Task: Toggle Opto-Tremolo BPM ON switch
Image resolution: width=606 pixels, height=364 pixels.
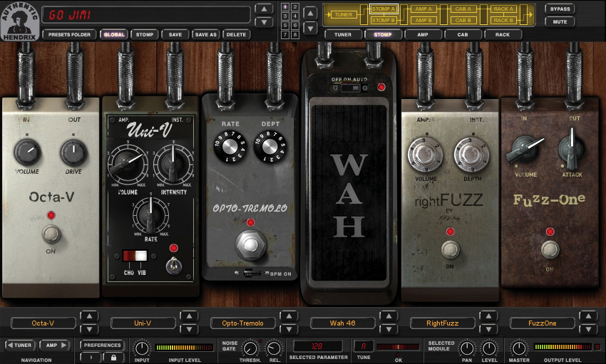Action: point(251,274)
